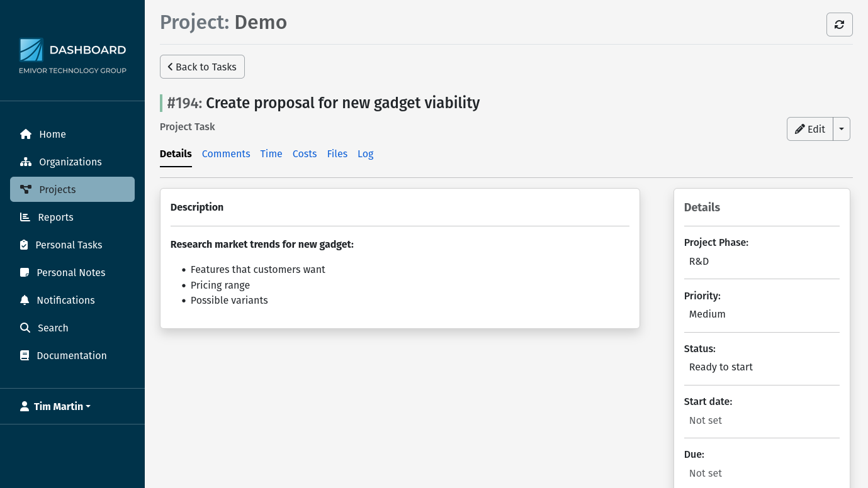Click the Organizations sitemap icon
Viewport: 868px width, 488px height.
(x=26, y=162)
